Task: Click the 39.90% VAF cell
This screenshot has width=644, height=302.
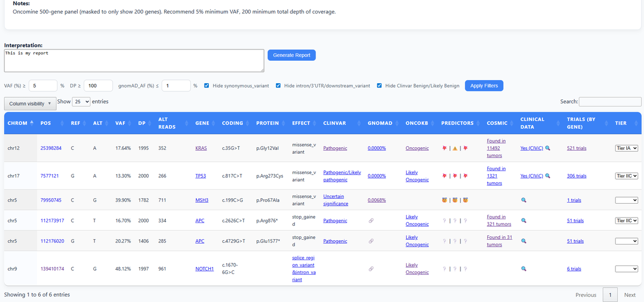Action: point(123,200)
